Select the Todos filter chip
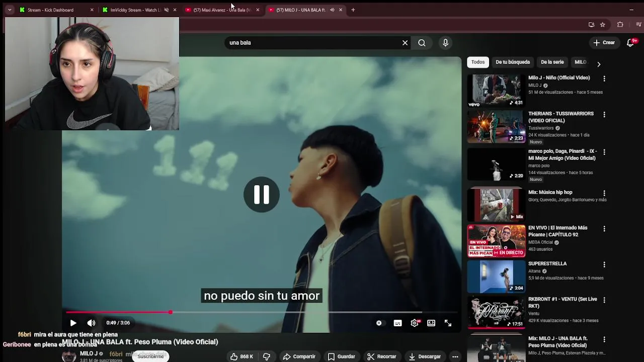 tap(478, 62)
